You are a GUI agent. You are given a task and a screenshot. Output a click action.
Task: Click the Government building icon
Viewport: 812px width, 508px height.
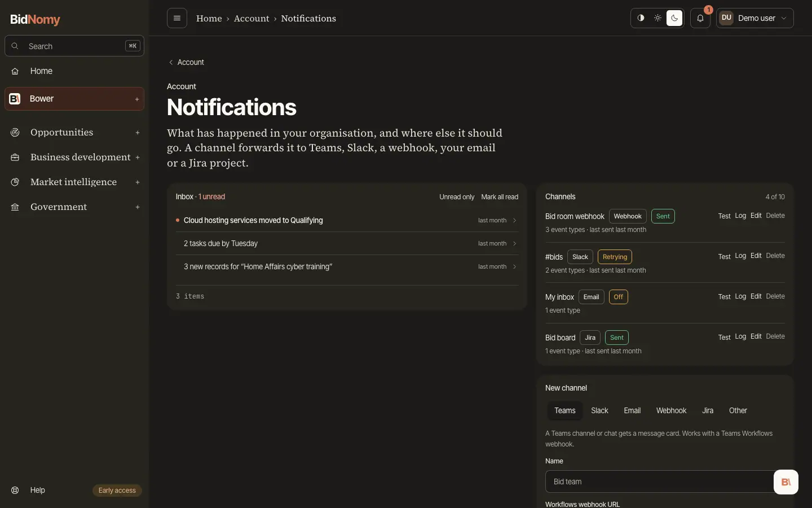15,207
